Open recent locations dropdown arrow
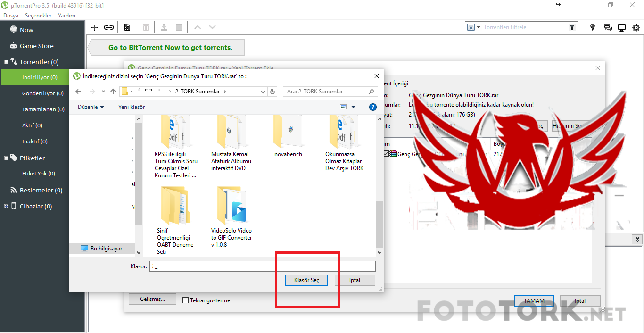This screenshot has height=333, width=644. pyautogui.click(x=103, y=92)
